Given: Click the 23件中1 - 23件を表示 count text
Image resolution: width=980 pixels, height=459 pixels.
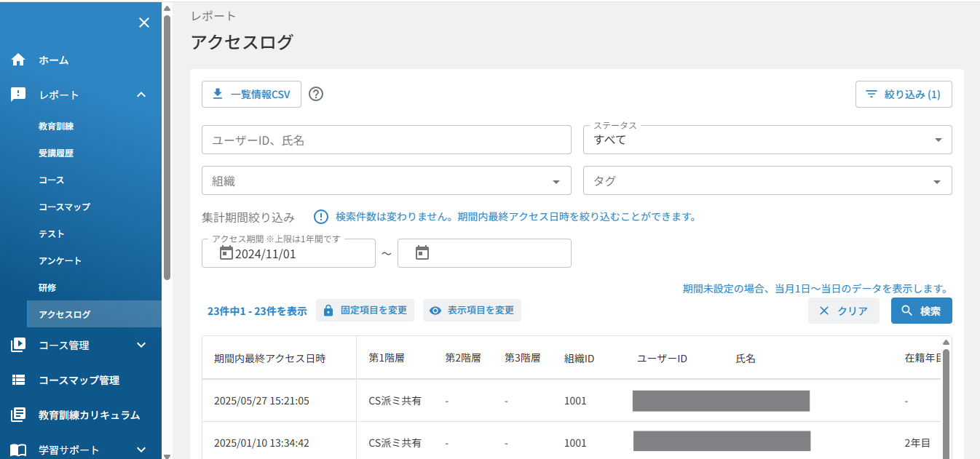Looking at the screenshot, I should (x=257, y=311).
